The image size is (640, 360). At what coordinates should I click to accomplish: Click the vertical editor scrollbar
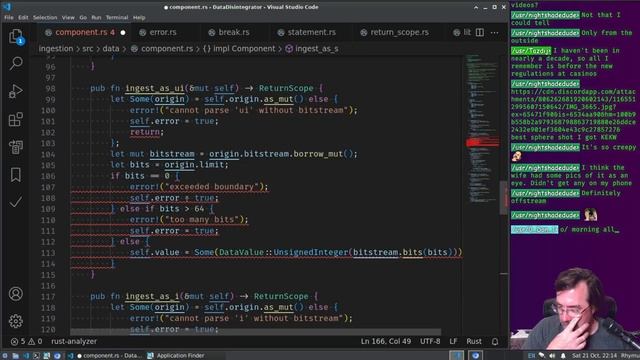[504, 197]
